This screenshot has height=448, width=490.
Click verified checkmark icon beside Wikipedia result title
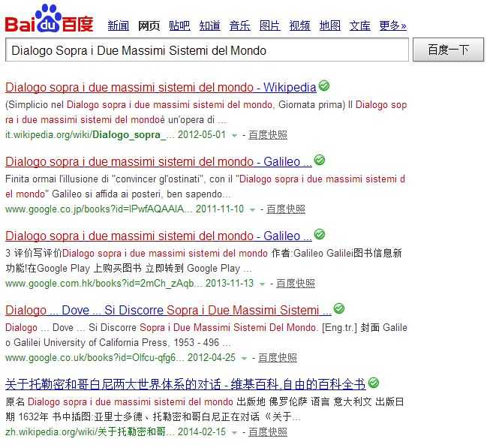324,86
